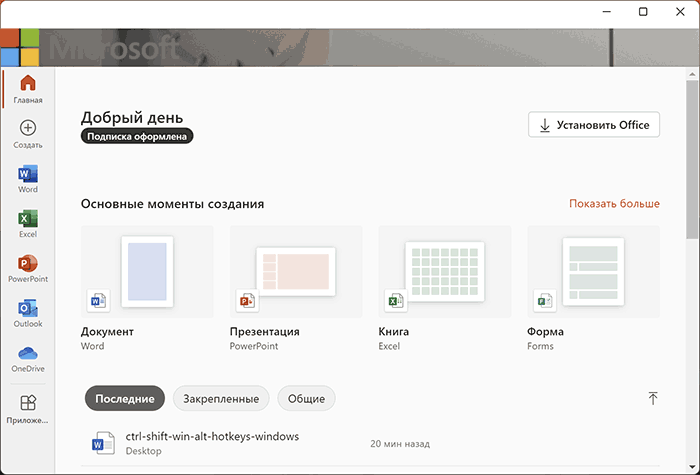This screenshot has height=475, width=700.
Task: Click the Показать больше link
Action: point(614,204)
